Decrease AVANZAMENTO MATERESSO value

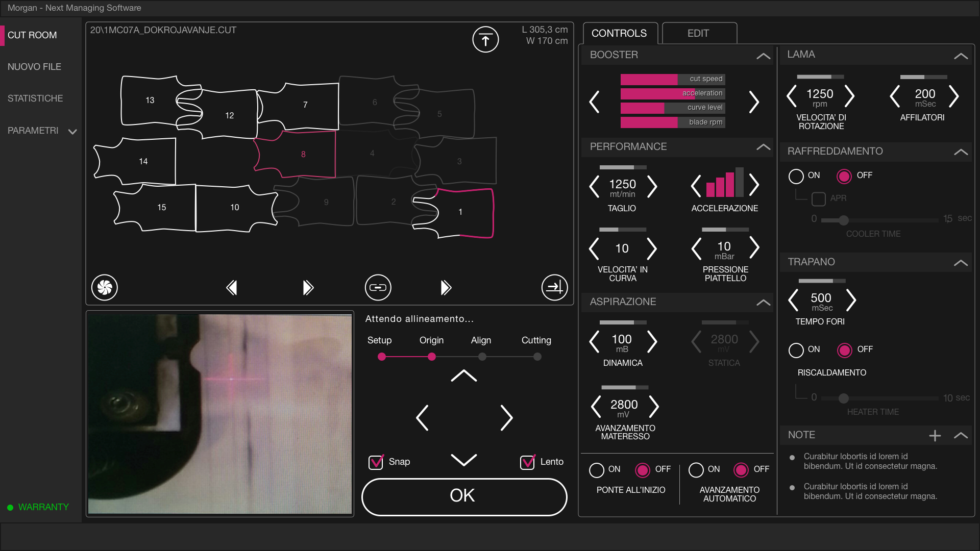tap(596, 407)
